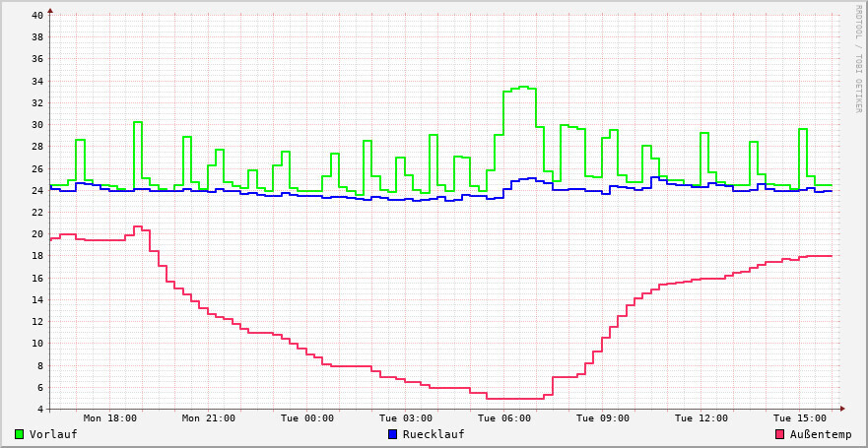
Task: Click the Tue 12:00 time axis label
Action: tap(701, 418)
